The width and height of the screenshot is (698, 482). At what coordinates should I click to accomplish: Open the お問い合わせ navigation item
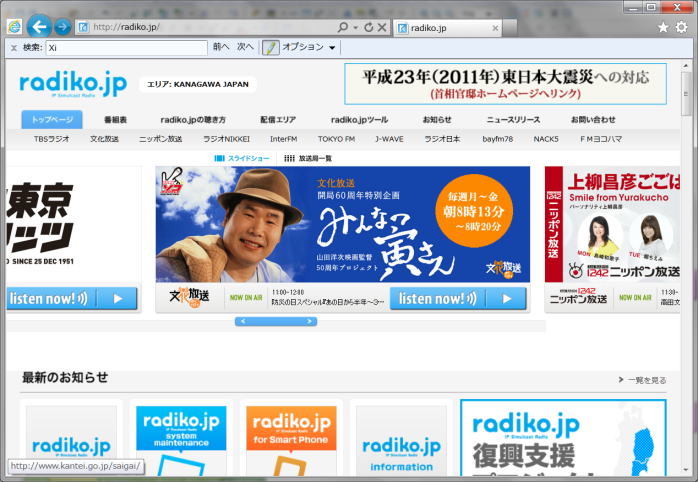(x=593, y=120)
